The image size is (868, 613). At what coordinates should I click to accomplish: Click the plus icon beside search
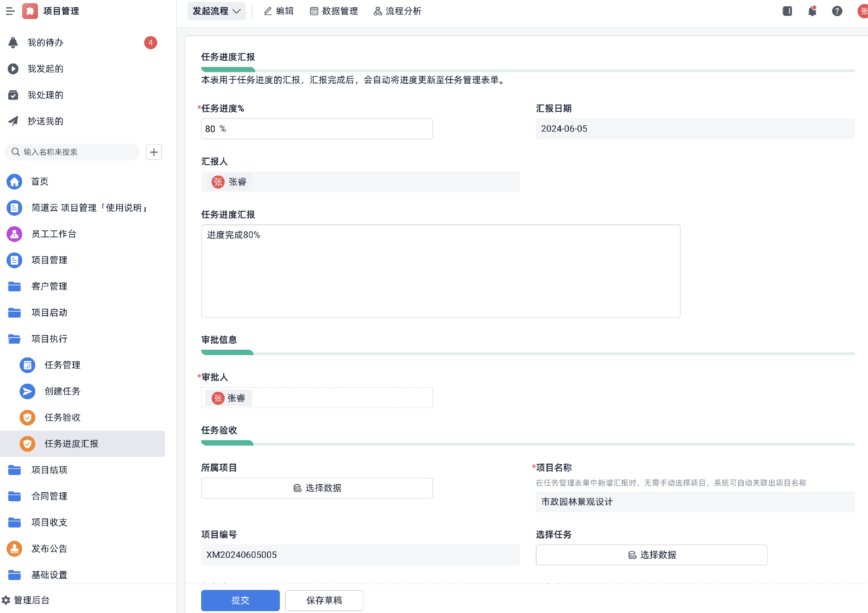154,152
